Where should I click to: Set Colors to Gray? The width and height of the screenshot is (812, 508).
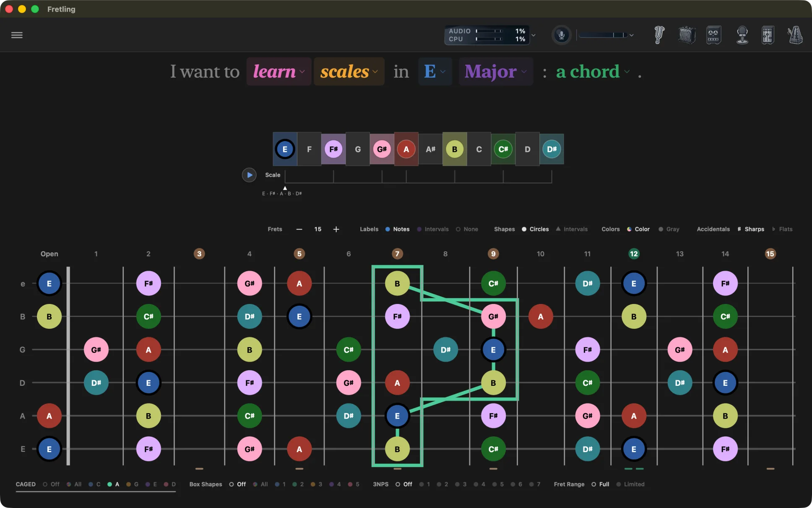669,229
